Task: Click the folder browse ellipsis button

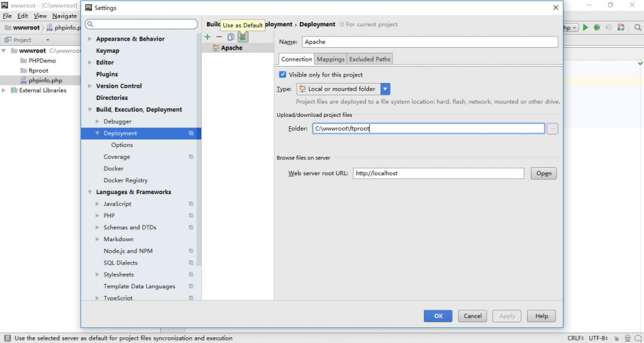Action: [552, 128]
